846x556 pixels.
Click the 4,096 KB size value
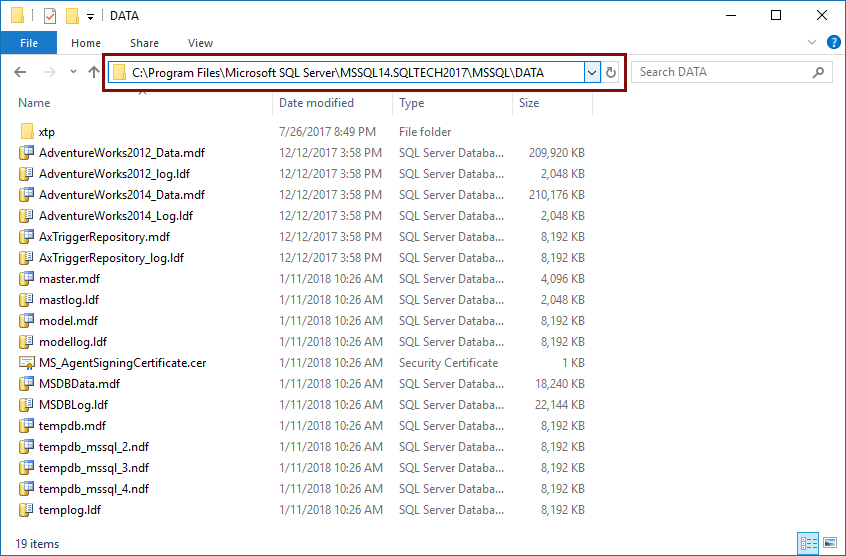point(562,279)
